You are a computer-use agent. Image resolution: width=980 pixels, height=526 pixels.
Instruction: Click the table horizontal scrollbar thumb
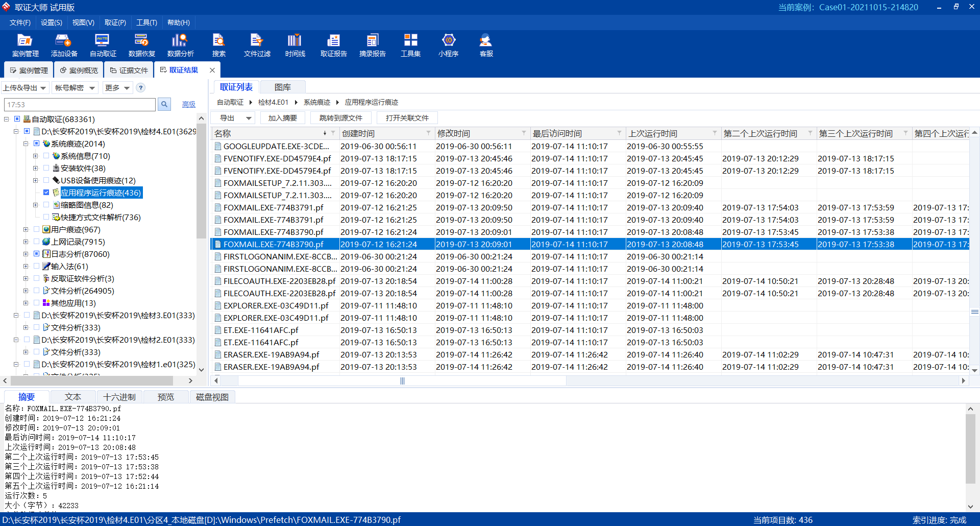[x=402, y=380]
